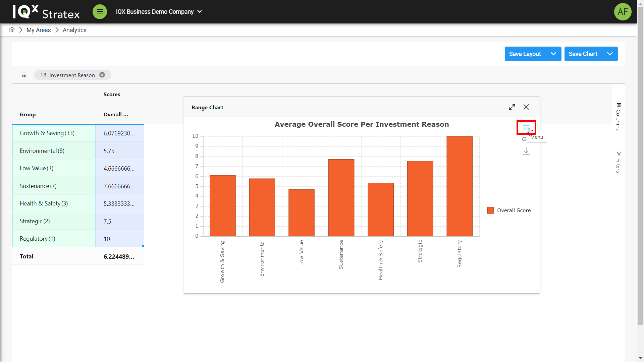Click the Regulatory bar in chart
Viewport: 644px width, 362px height.
(459, 186)
